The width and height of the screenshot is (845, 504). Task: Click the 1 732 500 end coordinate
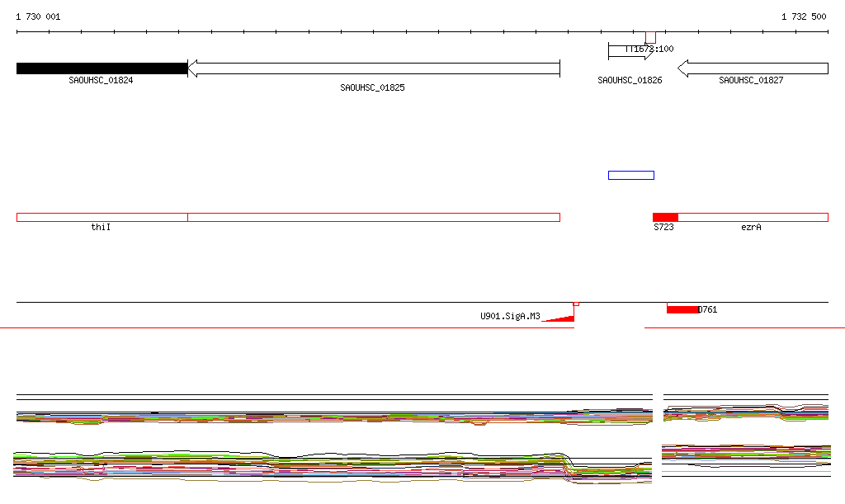click(x=804, y=16)
